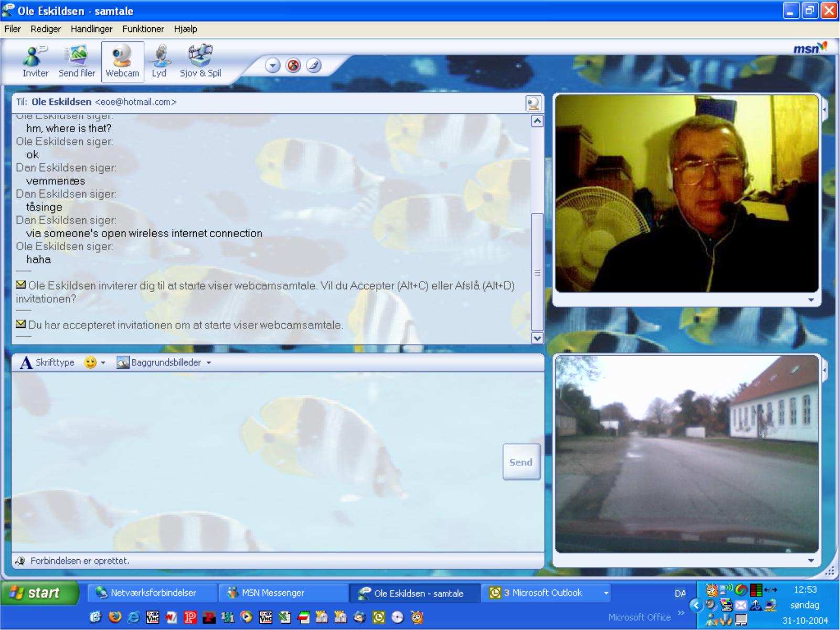Collapse Ole's webcam panel side arrow
Image resolution: width=840 pixels, height=630 pixels.
824,110
